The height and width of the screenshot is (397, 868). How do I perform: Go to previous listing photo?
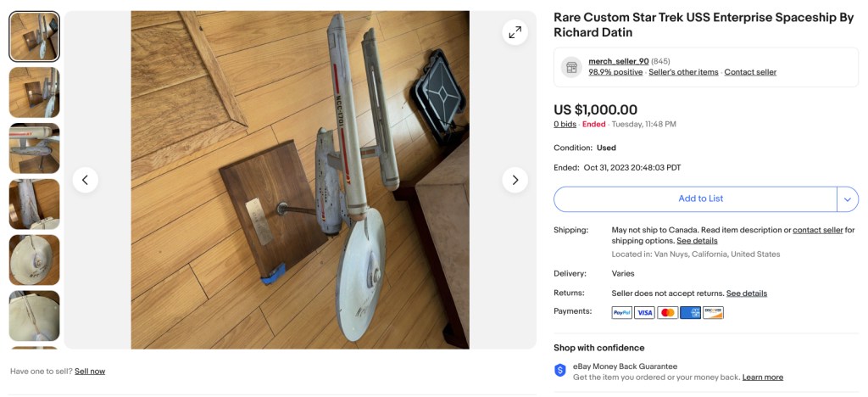click(x=86, y=180)
